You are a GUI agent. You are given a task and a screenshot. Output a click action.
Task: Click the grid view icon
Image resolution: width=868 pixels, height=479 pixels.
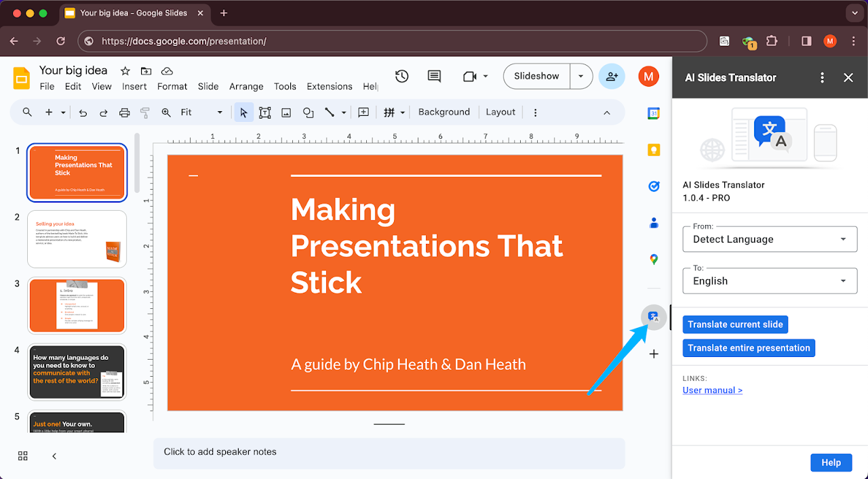pyautogui.click(x=23, y=456)
